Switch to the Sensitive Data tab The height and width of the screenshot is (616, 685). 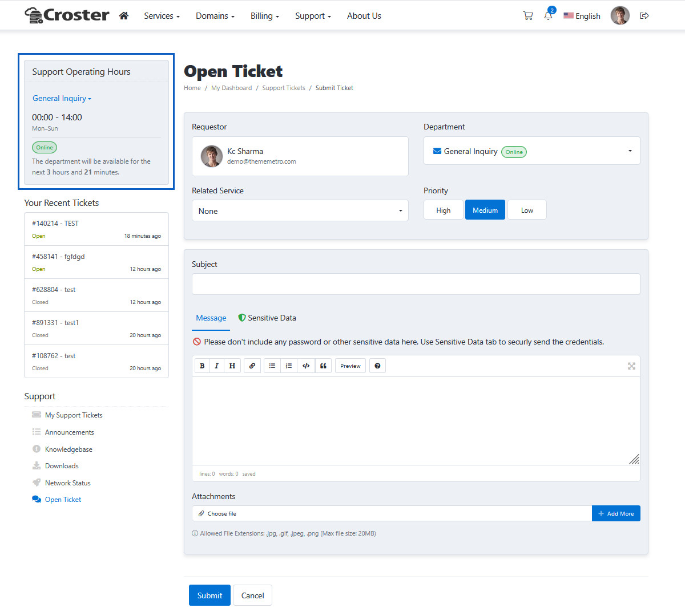pos(267,318)
